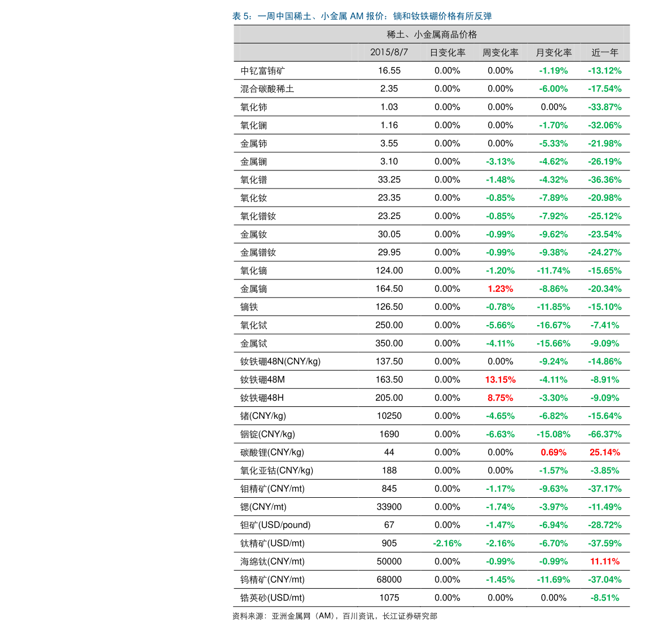Select the -8.51% value in the last row
Viewport: 672px width, 631px height.
pos(605,598)
